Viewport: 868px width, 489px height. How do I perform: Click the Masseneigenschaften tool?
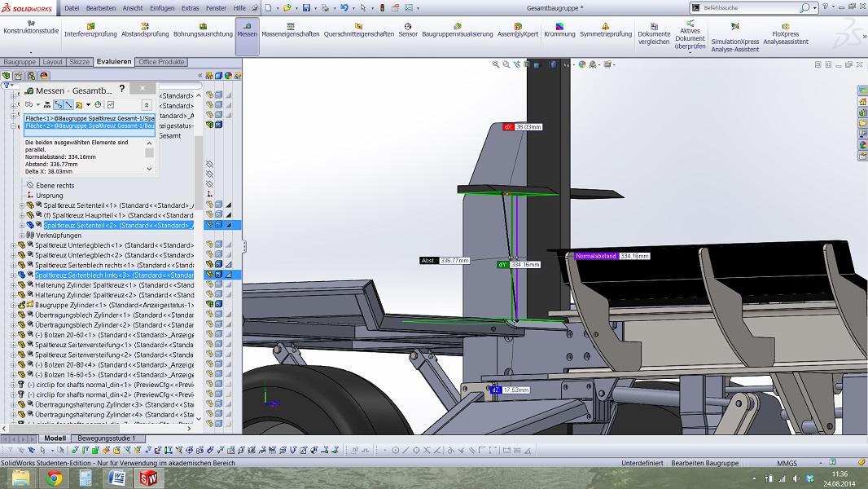coord(290,30)
